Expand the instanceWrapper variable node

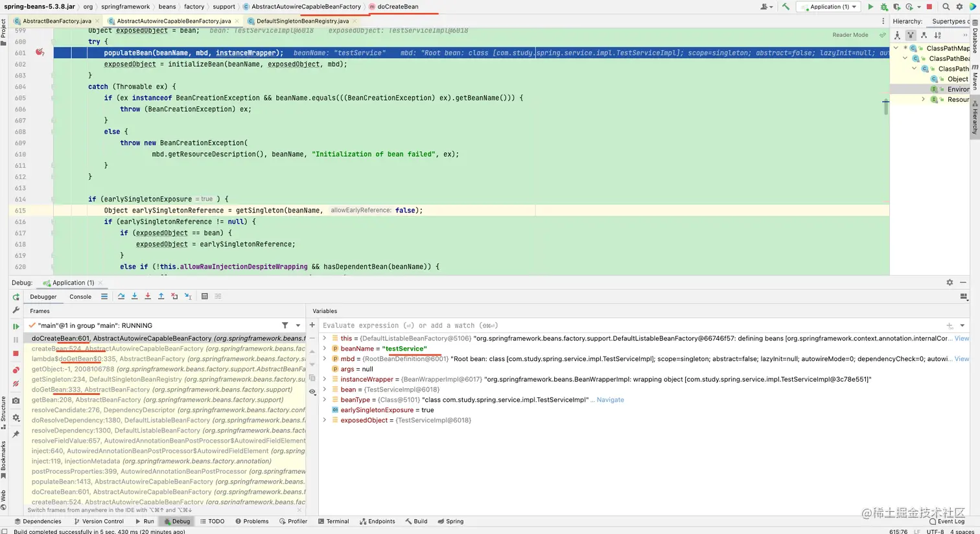pyautogui.click(x=325, y=379)
